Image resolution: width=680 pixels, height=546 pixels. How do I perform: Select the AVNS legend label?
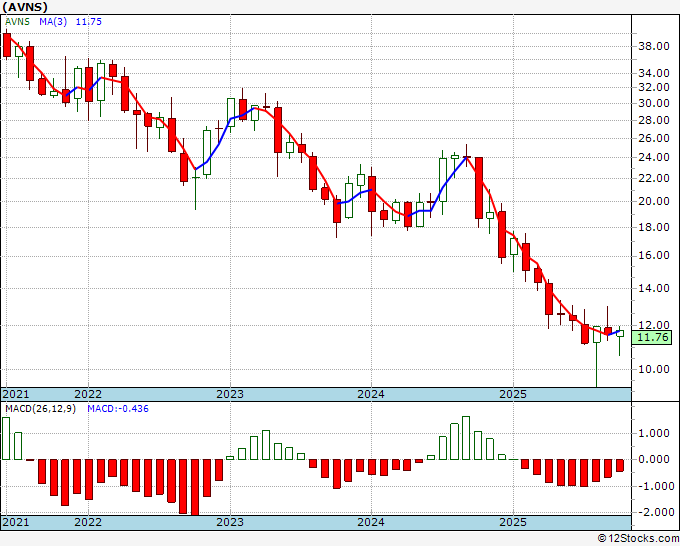pyautogui.click(x=17, y=22)
